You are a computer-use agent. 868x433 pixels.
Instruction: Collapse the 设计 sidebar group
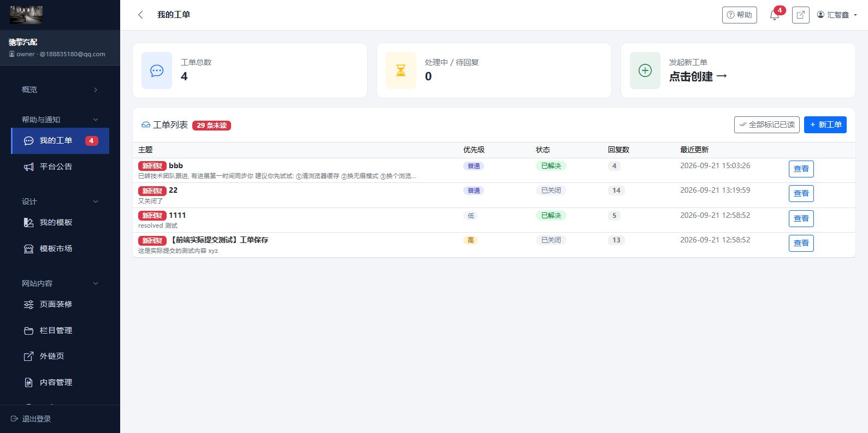click(x=60, y=201)
